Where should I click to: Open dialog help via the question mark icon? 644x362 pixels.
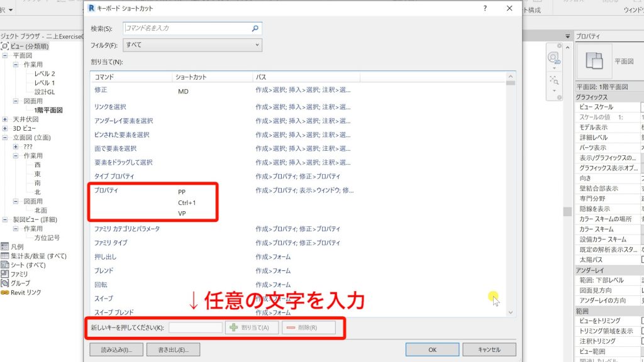click(x=484, y=8)
